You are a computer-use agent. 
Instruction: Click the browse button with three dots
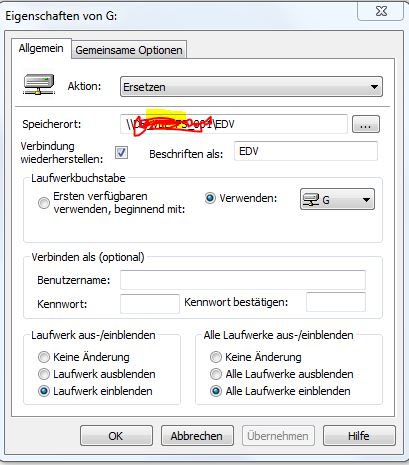point(366,124)
